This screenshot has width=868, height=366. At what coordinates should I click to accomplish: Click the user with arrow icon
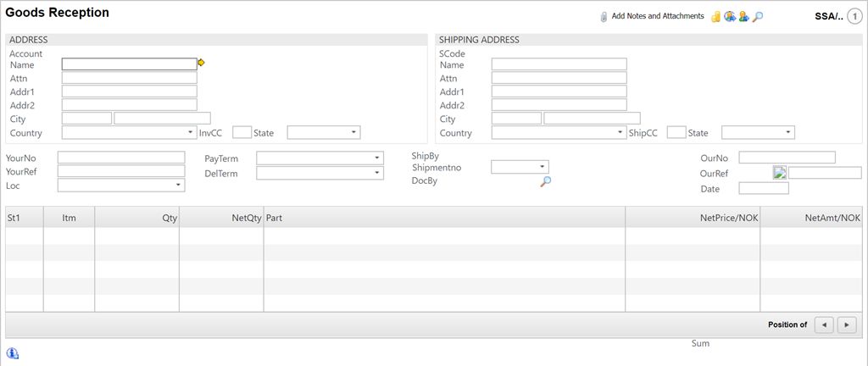point(743,16)
